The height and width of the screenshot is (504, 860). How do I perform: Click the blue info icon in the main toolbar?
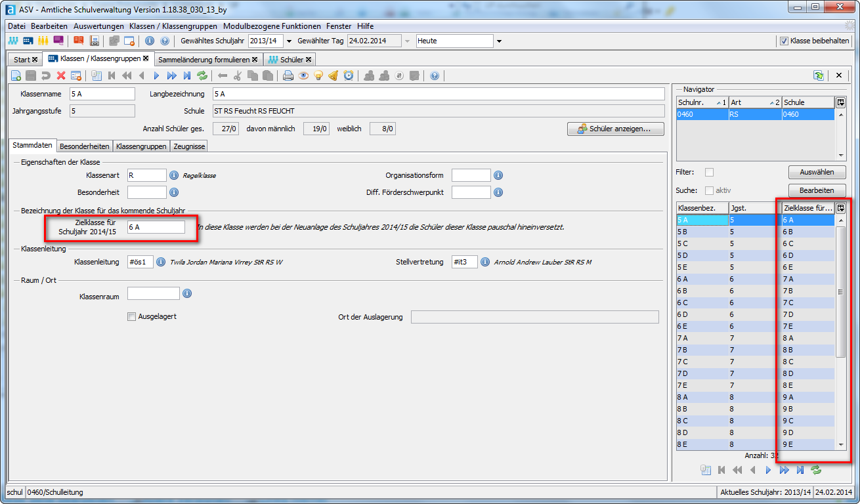click(150, 41)
